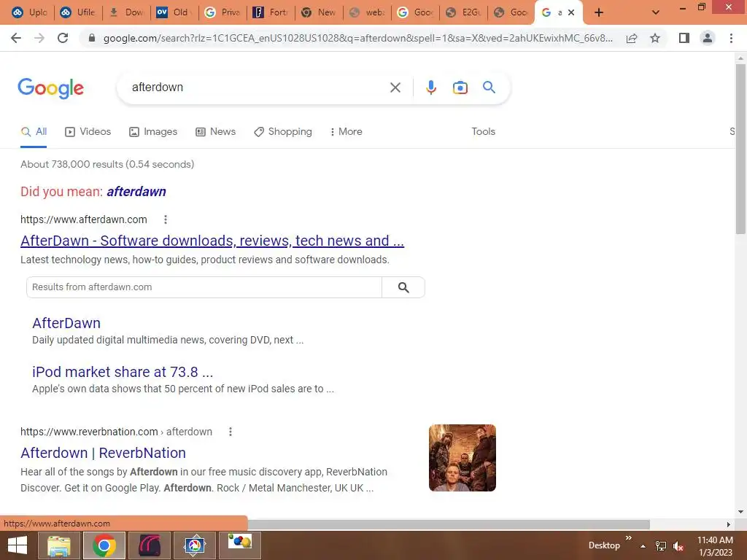The image size is (747, 560).
Task: Open the Chrome three-dot menu
Action: coord(731,38)
